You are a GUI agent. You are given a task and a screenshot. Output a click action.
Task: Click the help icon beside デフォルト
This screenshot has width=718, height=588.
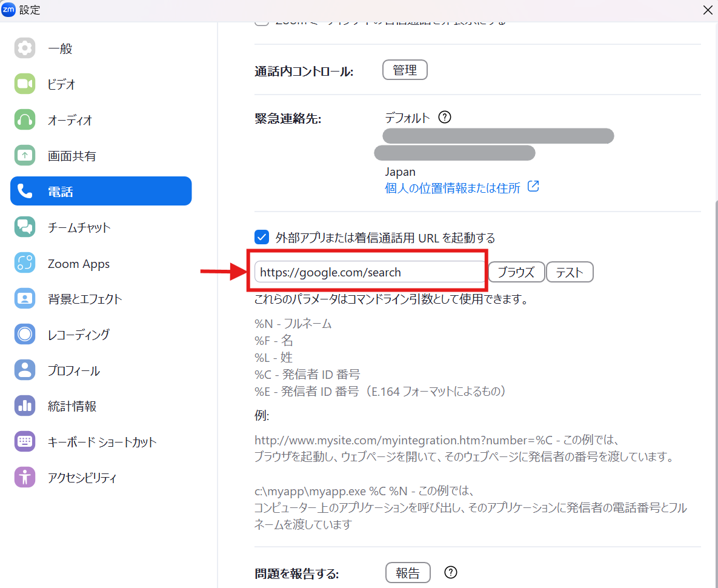click(445, 117)
